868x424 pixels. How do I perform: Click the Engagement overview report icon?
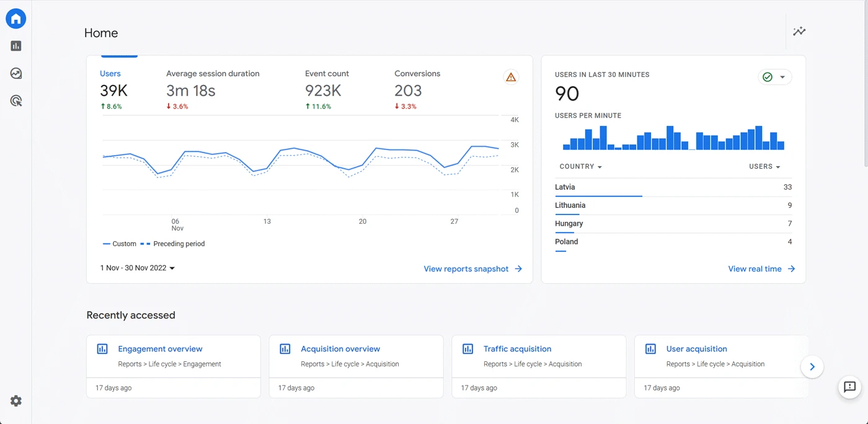point(102,349)
